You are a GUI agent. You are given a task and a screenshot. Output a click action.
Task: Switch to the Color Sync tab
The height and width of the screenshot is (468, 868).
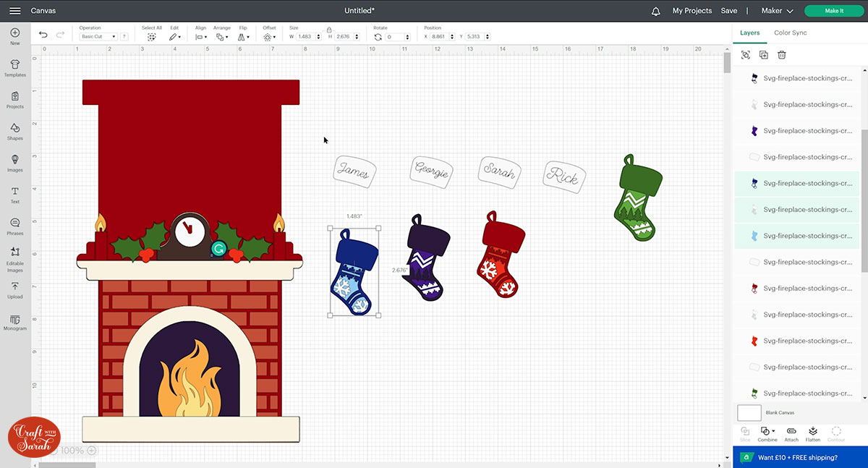[790, 33]
